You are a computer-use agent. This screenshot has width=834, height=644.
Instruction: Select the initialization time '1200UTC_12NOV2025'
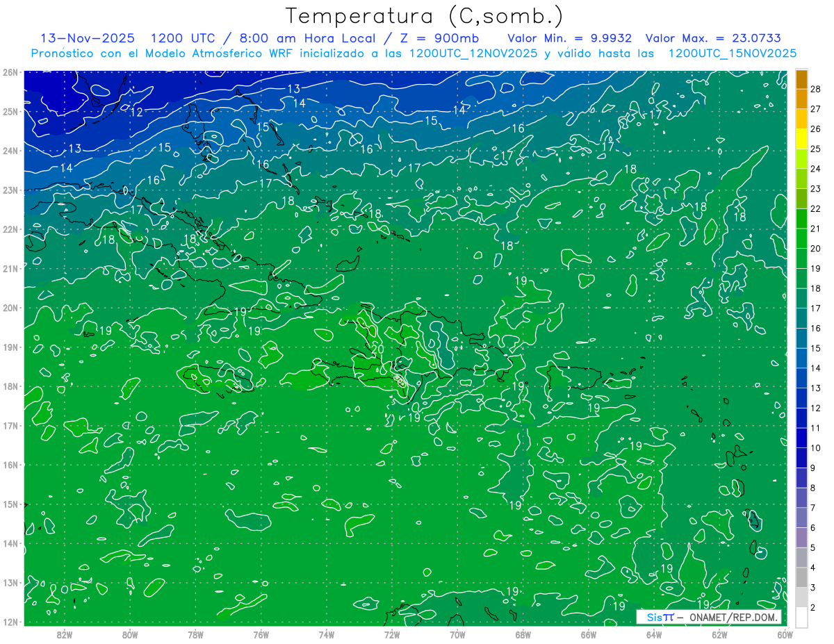[473, 53]
